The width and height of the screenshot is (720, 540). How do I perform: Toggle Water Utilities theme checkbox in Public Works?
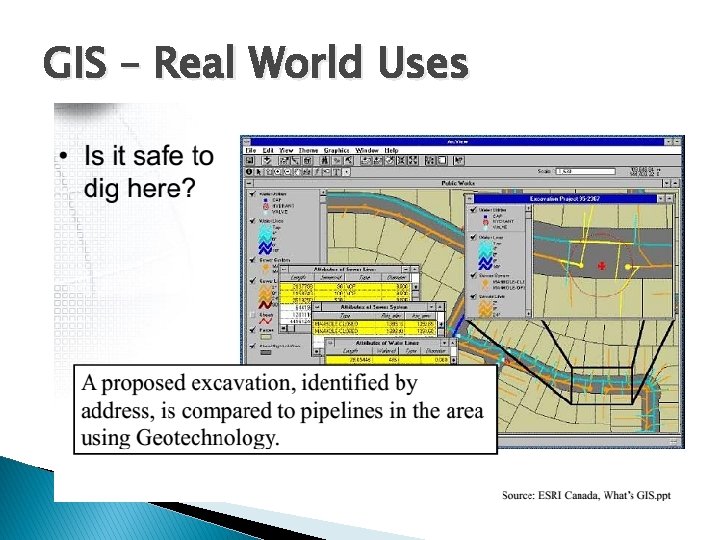coord(252,194)
